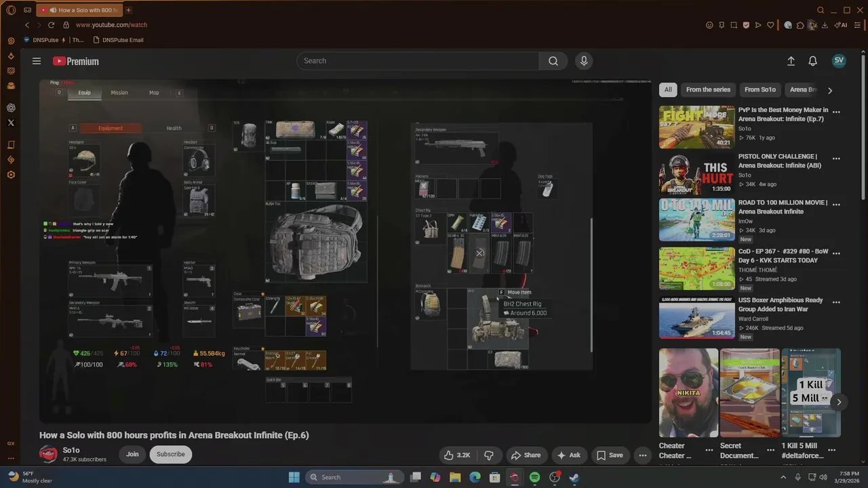This screenshot has width=868, height=488.
Task: Reload the page in Opera GX
Action: 51,25
